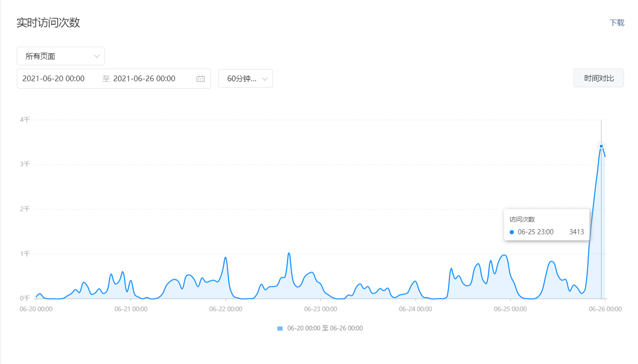This screenshot has height=364, width=638.
Task: Click the 06-23 00:00 x-axis label
Action: point(320,309)
